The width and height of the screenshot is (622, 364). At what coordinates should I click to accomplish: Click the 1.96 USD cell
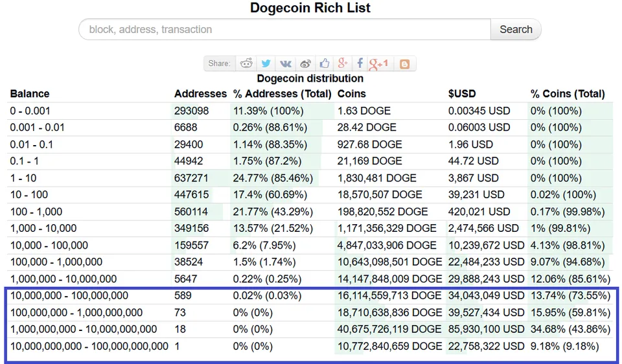click(x=470, y=144)
